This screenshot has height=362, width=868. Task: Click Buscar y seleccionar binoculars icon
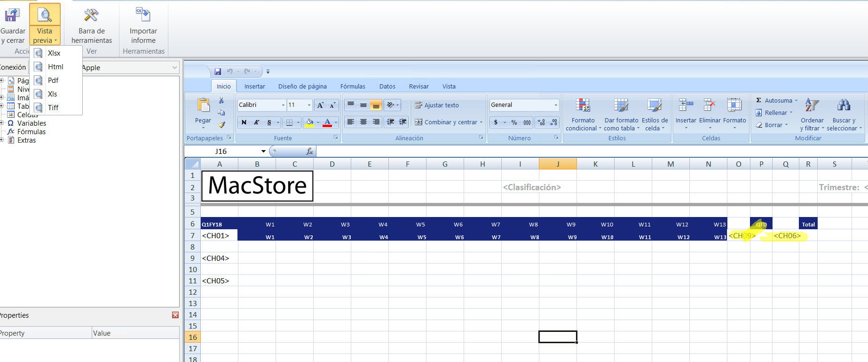click(844, 105)
